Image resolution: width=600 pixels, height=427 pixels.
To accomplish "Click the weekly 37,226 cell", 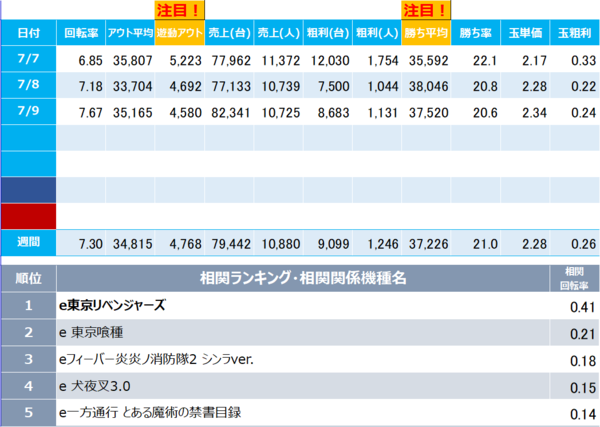I will (426, 243).
